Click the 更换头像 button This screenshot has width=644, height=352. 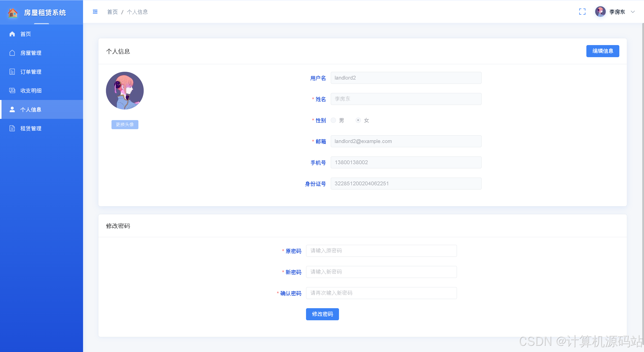point(125,125)
